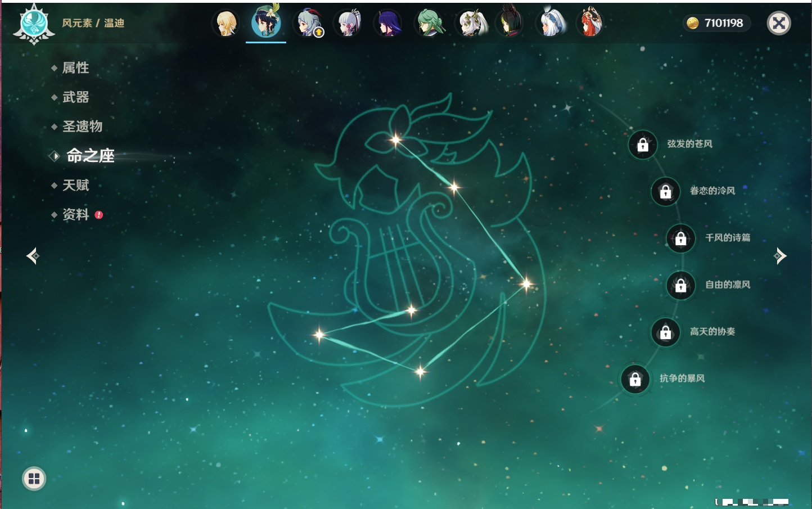Click the red alert badge next to 资料
This screenshot has width=812, height=509.
click(99, 215)
